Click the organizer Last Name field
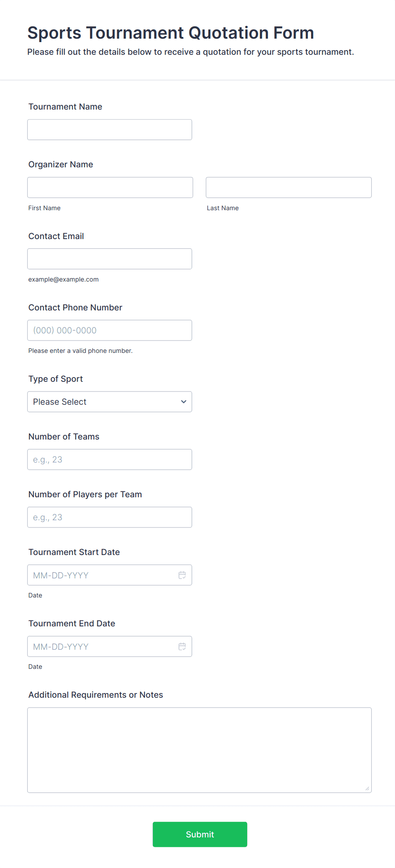This screenshot has height=868, width=395. 289,187
